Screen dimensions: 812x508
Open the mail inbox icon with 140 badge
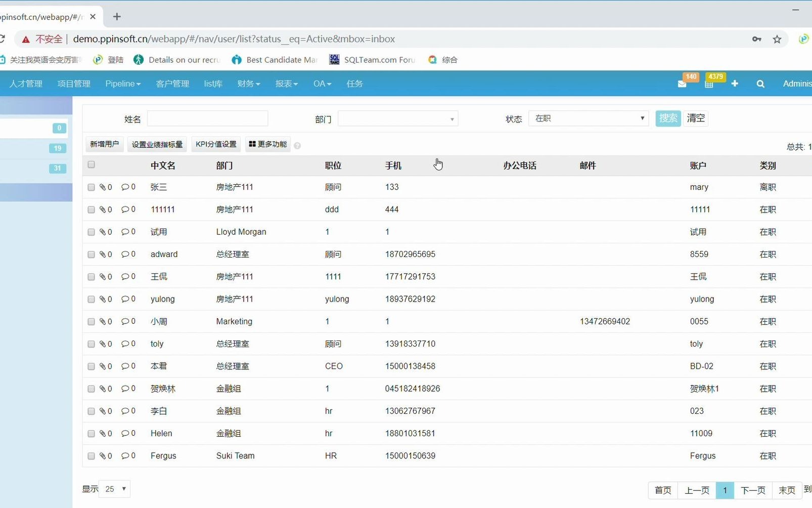[682, 84]
